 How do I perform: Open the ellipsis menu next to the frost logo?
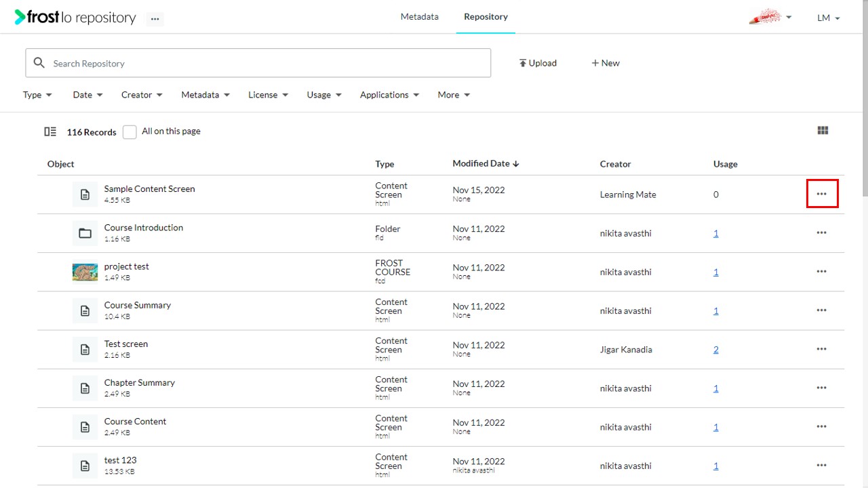[x=155, y=19]
